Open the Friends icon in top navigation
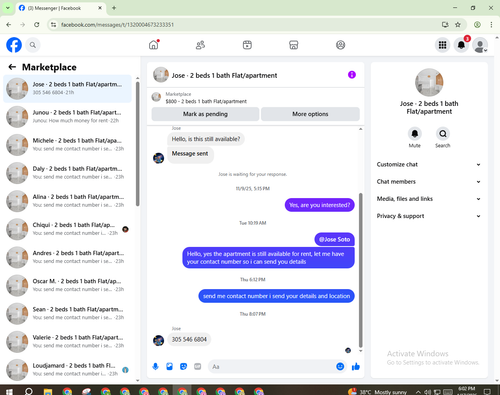The height and width of the screenshot is (395, 500). coord(200,45)
